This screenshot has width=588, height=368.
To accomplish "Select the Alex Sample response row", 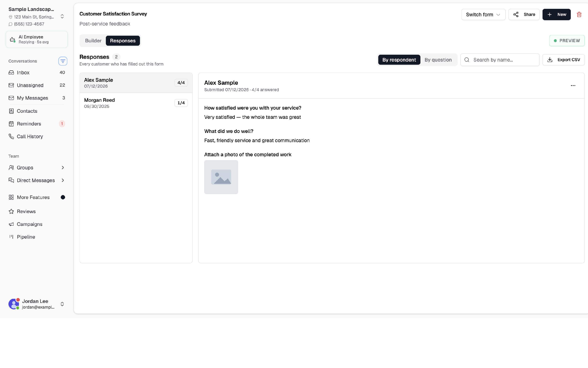I will pyautogui.click(x=136, y=83).
